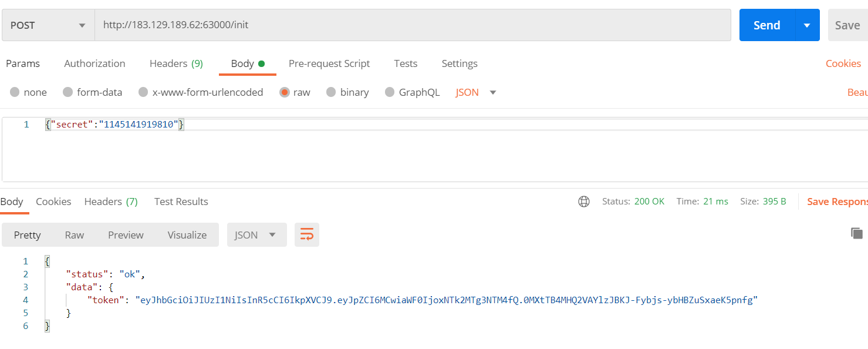The width and height of the screenshot is (868, 349).
Task: Click the Beautify link
Action: pyautogui.click(x=857, y=92)
